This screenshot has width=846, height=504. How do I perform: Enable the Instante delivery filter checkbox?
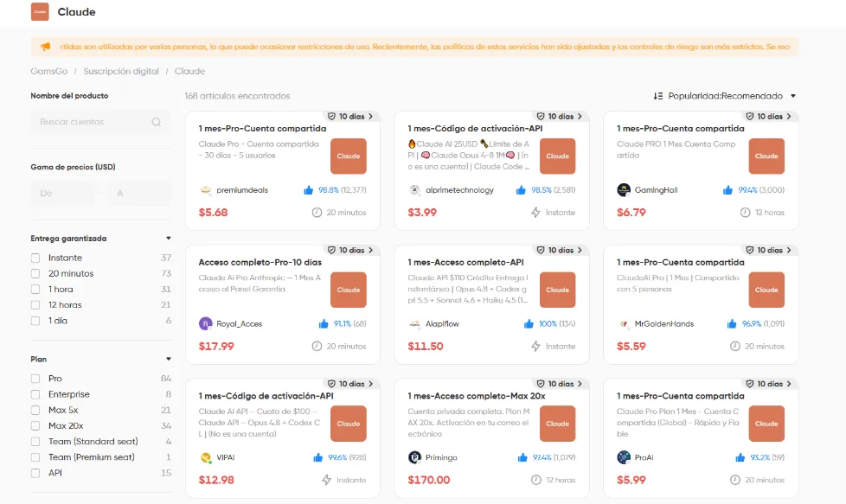tap(35, 258)
